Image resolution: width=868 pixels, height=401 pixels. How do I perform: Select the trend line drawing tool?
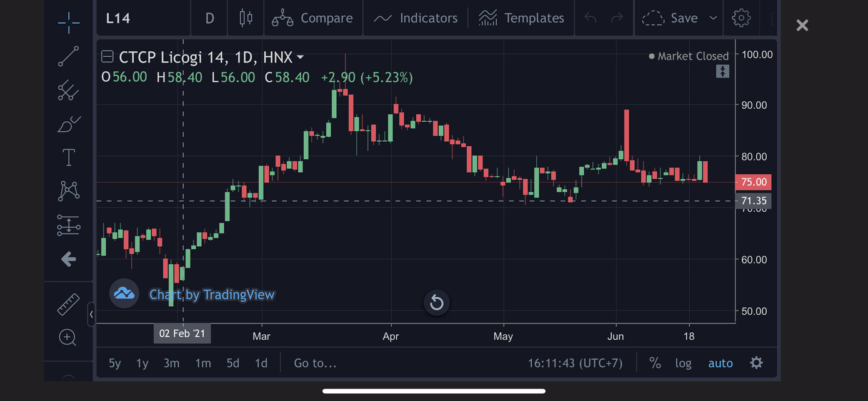tap(69, 56)
